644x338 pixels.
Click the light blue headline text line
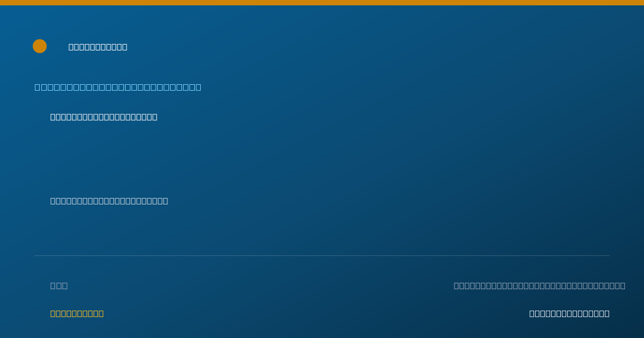(x=118, y=87)
